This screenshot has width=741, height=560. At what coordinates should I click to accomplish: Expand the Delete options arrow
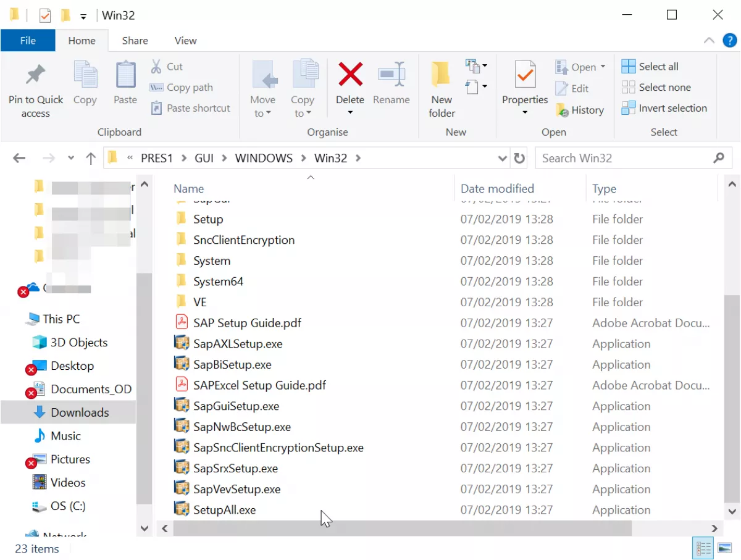[350, 113]
